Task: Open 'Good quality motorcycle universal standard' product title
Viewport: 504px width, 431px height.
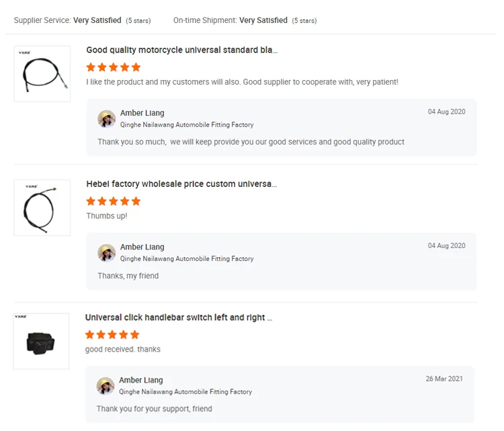Action: (181, 50)
